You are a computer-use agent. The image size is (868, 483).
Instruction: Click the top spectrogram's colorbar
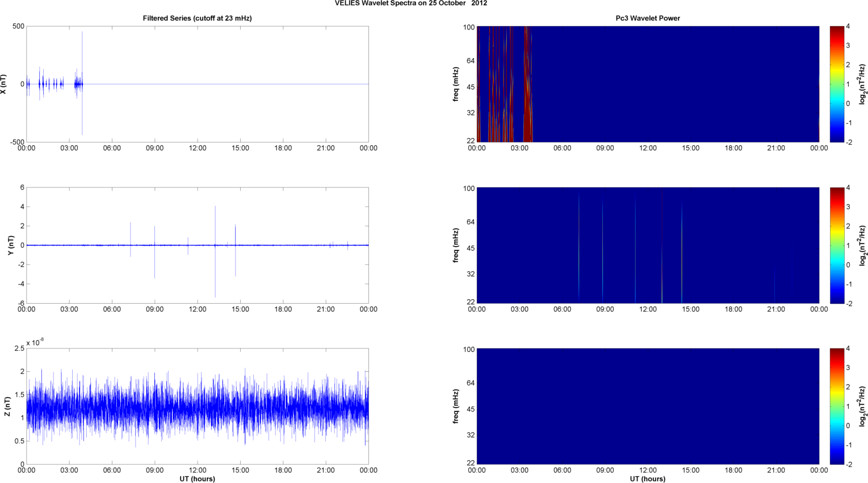tap(837, 84)
